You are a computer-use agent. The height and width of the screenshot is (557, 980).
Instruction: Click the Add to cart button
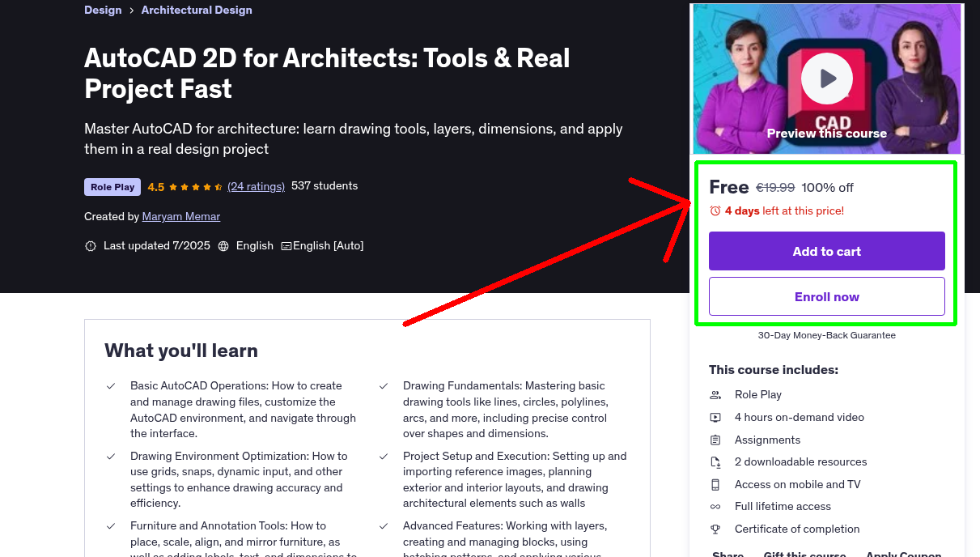pos(827,251)
